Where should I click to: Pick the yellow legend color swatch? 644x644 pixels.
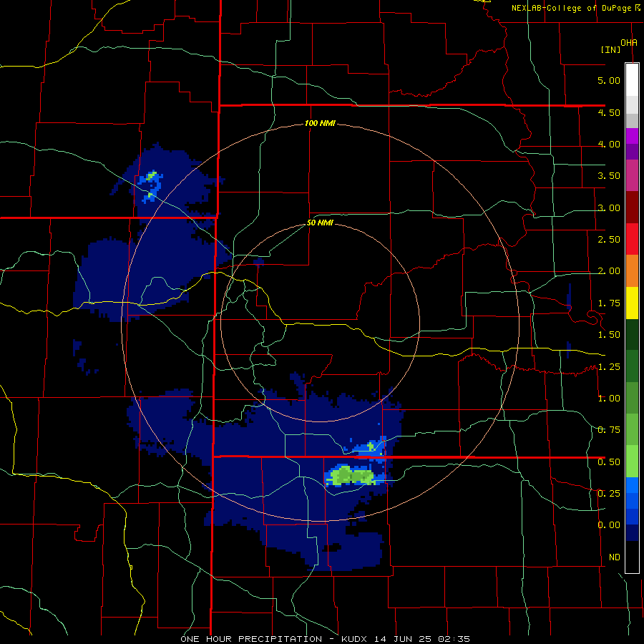(632, 303)
